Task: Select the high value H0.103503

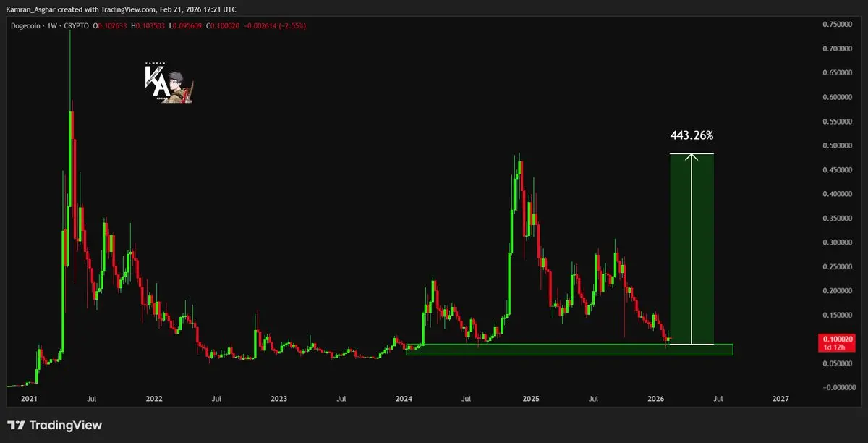Action: pos(148,26)
